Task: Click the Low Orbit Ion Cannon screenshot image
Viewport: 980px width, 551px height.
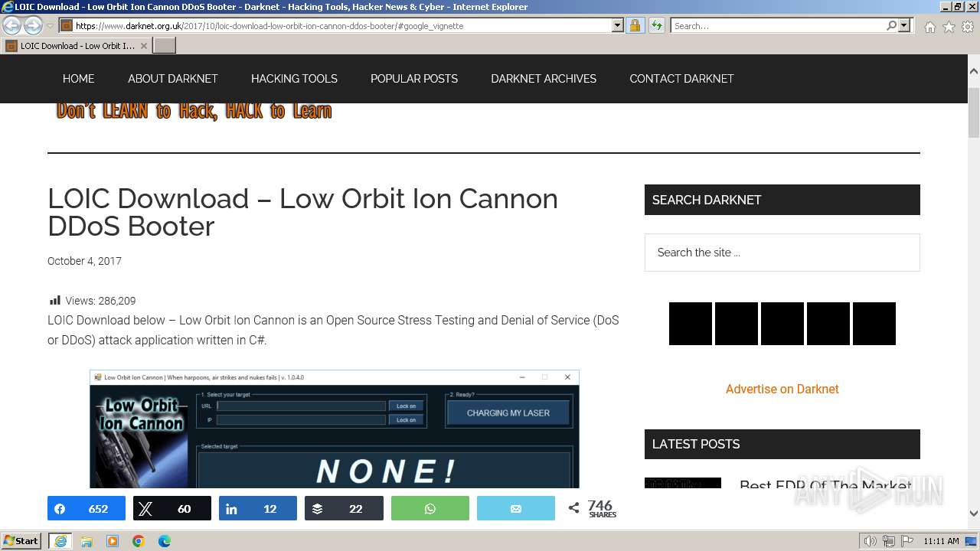Action: coord(335,429)
